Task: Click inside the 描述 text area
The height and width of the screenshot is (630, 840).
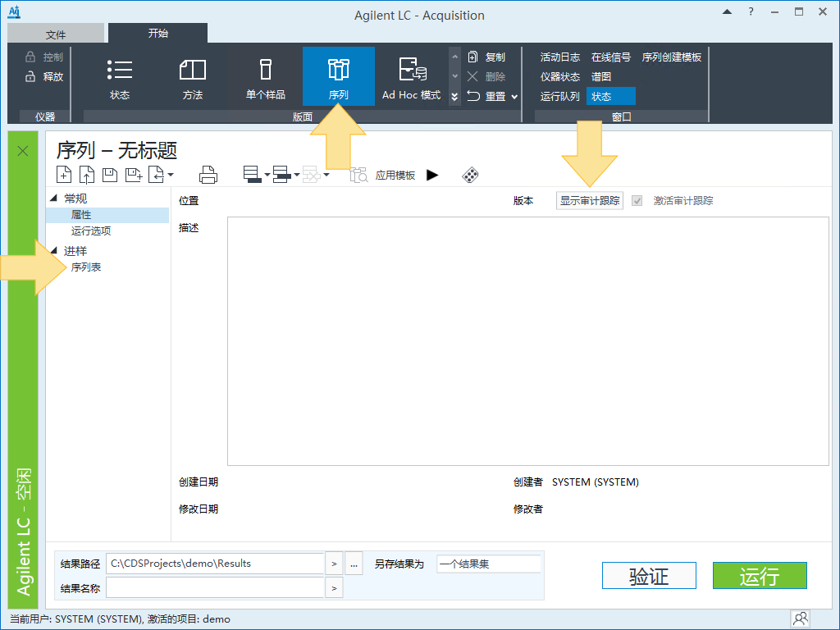Action: coord(527,341)
